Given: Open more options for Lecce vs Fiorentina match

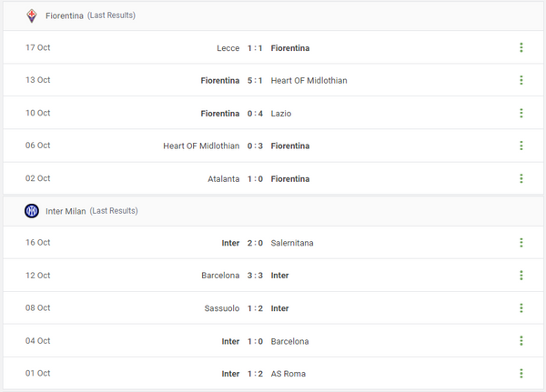Looking at the screenshot, I should coord(521,47).
